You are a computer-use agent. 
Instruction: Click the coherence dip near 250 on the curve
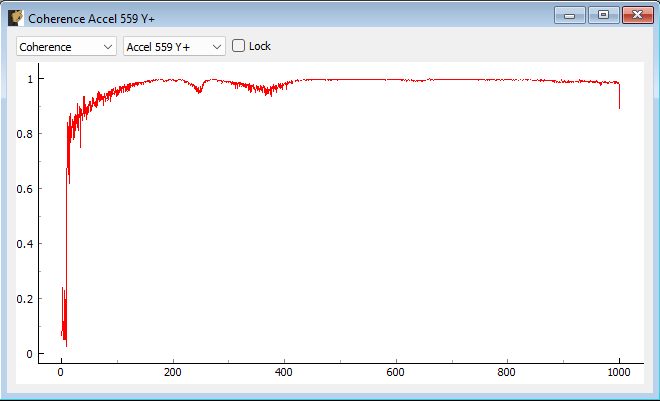[200, 91]
